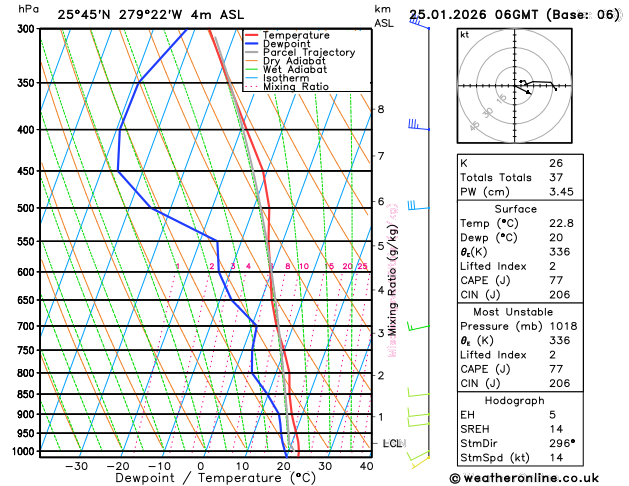Click the -30 temperature axis tick
629x486 pixels.
[76, 466]
